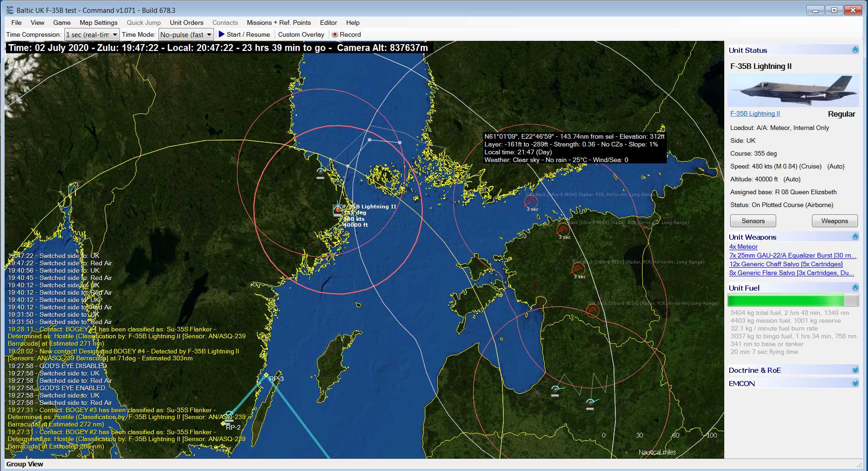Open the Unit Orders menu
The width and height of the screenshot is (868, 471).
(x=186, y=22)
